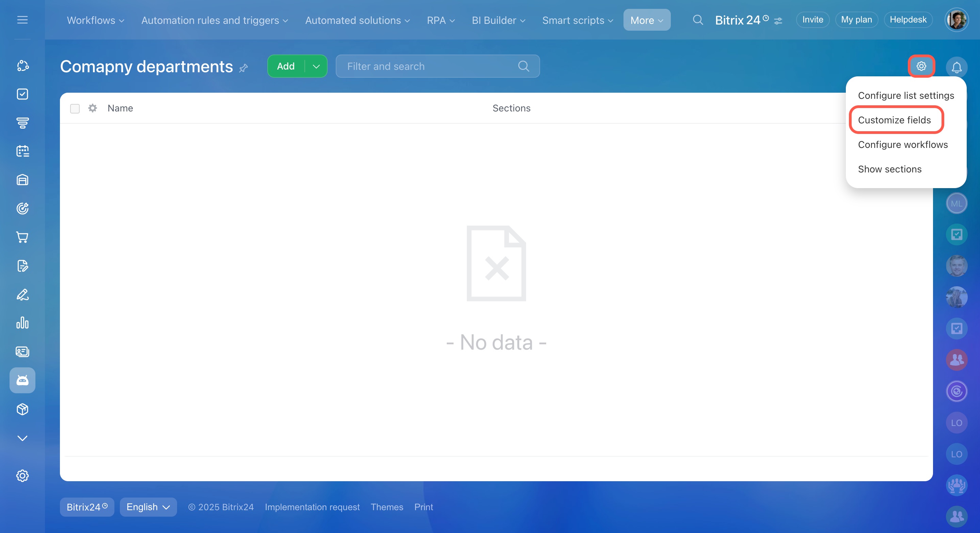This screenshot has height=533, width=980.
Task: Choose Show sections menu item
Action: [x=889, y=169]
